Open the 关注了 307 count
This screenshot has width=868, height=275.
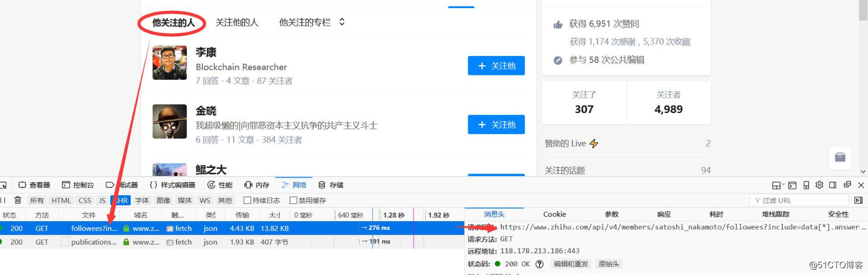584,102
